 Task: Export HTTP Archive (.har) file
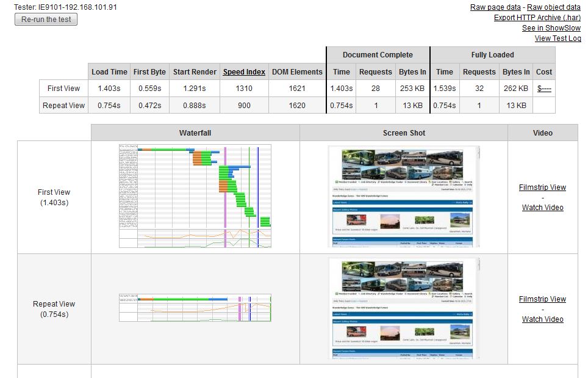point(537,18)
